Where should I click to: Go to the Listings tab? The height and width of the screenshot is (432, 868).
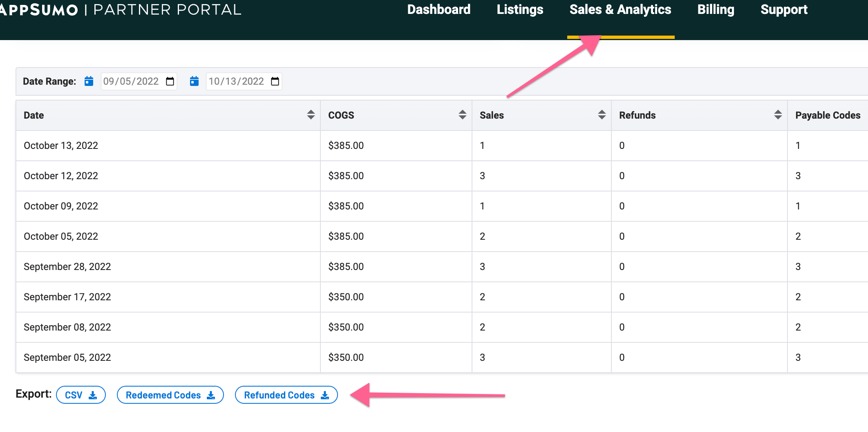[x=520, y=10]
